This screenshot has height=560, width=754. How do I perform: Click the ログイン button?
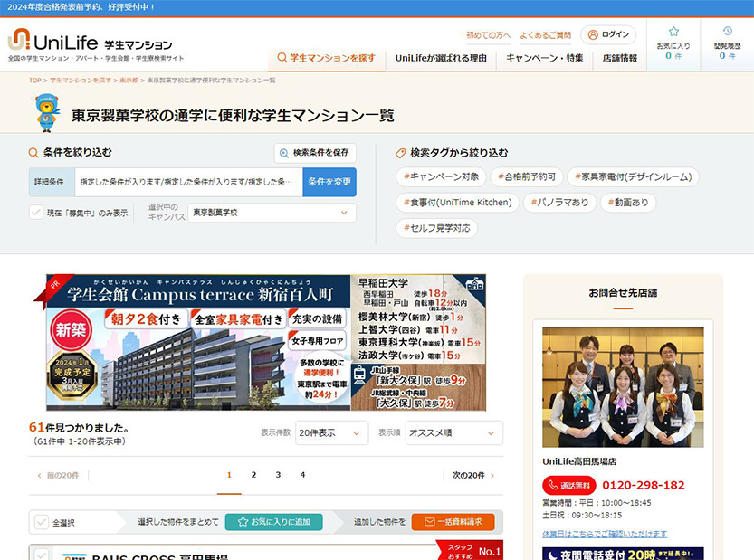608,34
